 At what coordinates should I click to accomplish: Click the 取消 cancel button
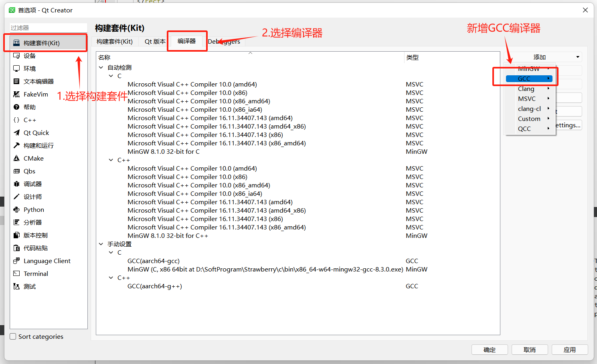point(530,350)
